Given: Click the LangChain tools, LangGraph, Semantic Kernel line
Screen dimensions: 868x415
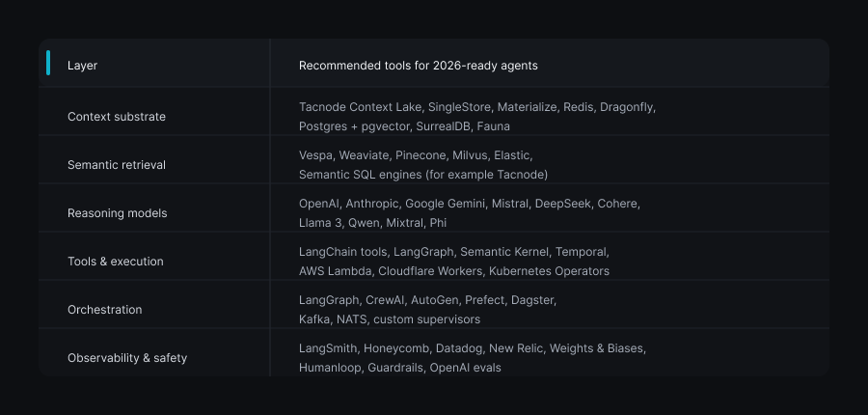Looking at the screenshot, I should point(453,252).
